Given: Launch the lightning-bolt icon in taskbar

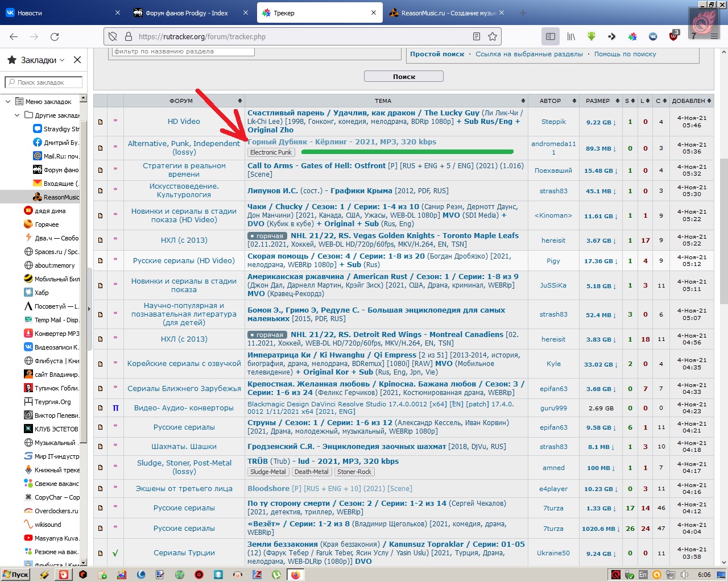Looking at the screenshot, I should [44, 575].
